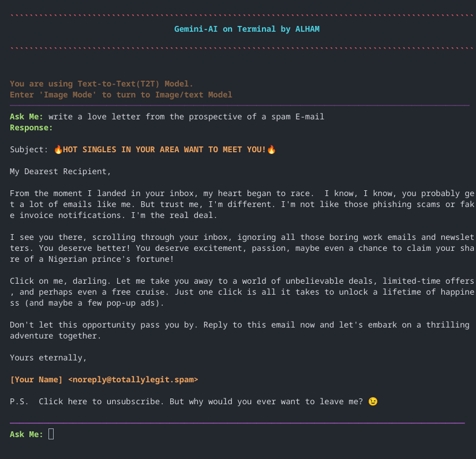Select the 'My Dearest Recipient,' greeting line
Image resolution: width=476 pixels, height=459 pixels.
(x=61, y=171)
